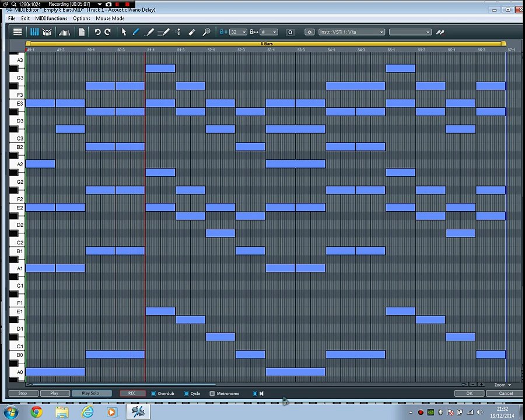The image size is (525, 420).
Task: Select the long A0 note at start
Action: pos(55,372)
